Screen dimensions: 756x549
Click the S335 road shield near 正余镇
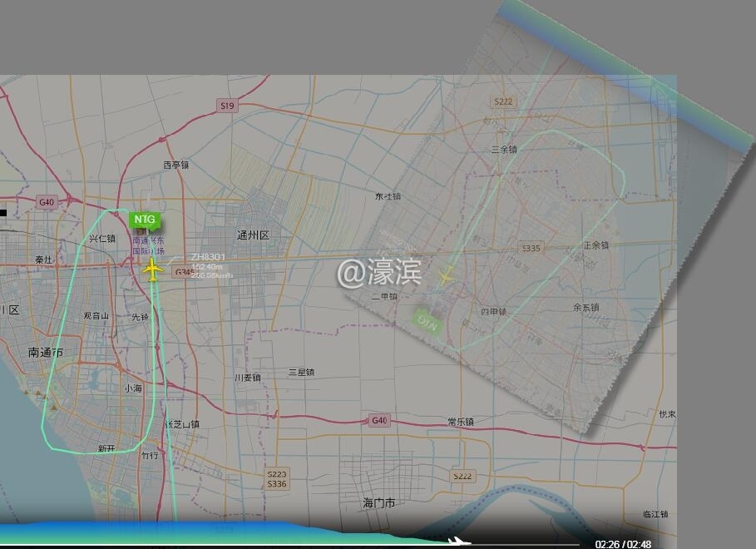(x=533, y=245)
